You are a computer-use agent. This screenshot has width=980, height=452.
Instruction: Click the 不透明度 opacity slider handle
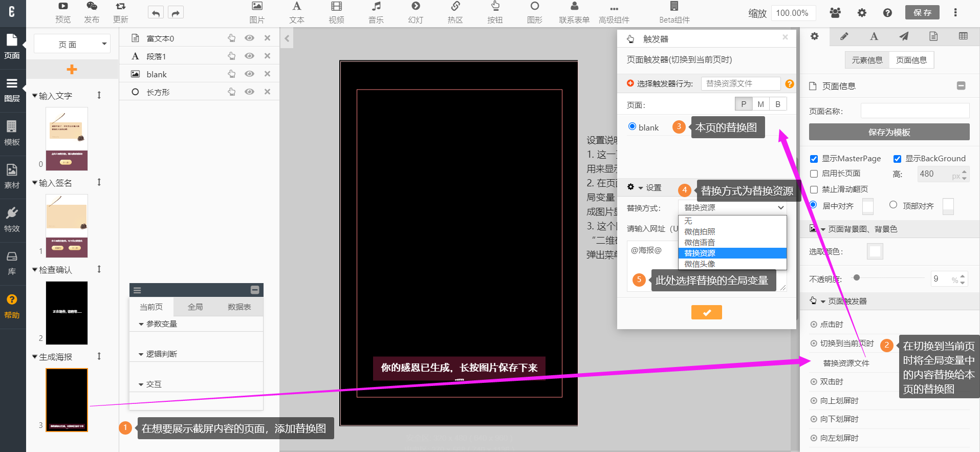pyautogui.click(x=857, y=277)
